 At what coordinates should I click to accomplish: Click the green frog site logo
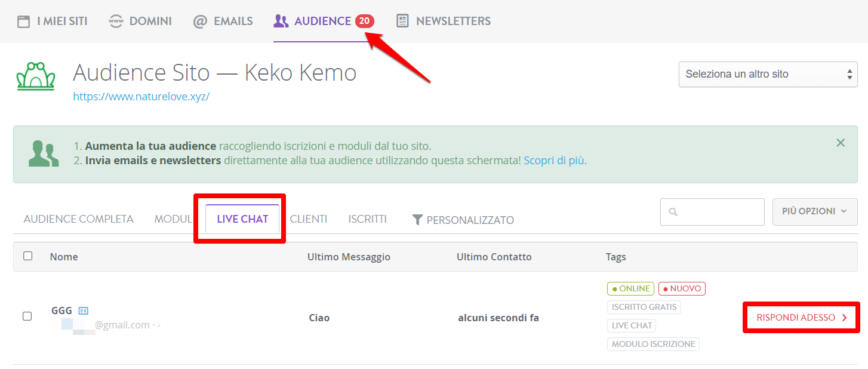36,76
